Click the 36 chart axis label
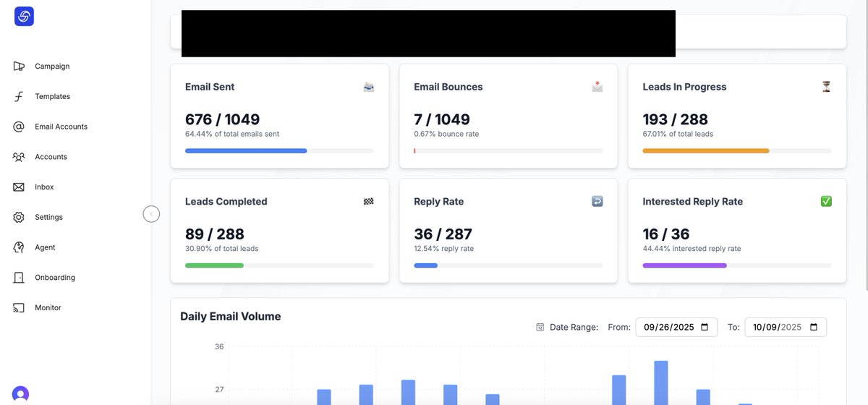 pos(219,347)
